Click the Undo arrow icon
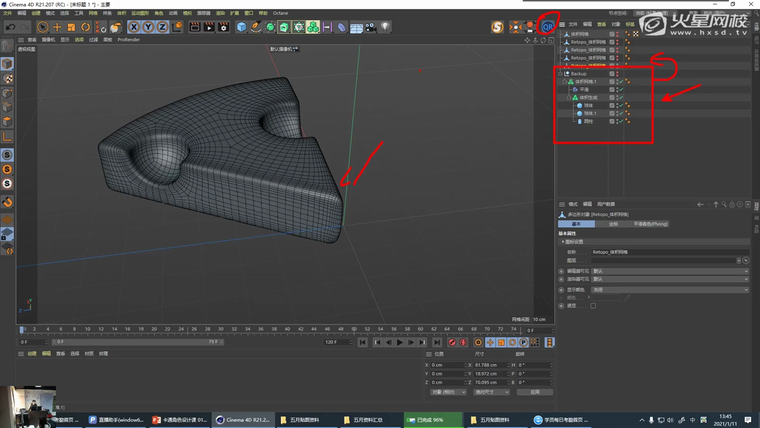 pos(10,27)
